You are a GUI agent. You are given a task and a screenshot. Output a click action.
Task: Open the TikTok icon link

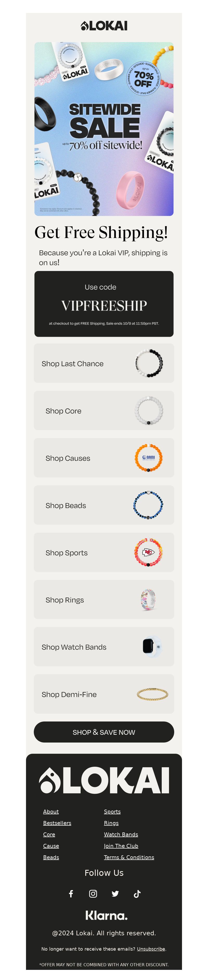(x=137, y=894)
